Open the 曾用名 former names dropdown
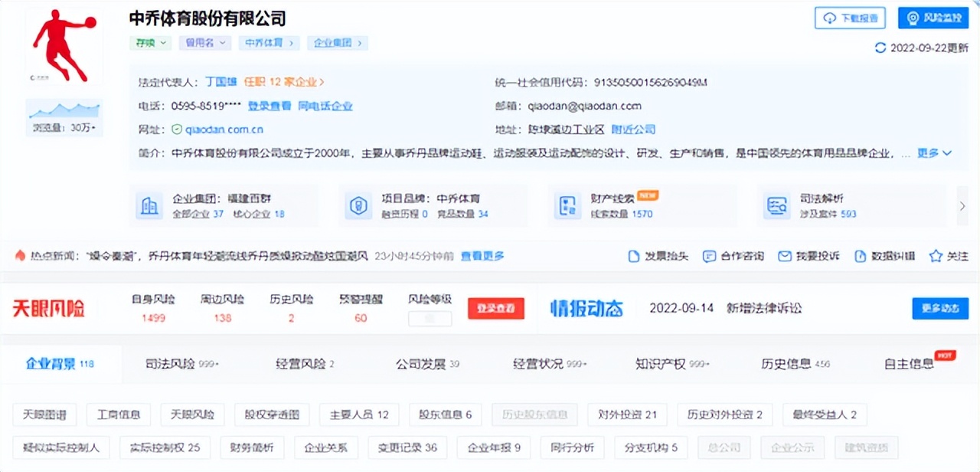The height and width of the screenshot is (472, 980). (x=204, y=43)
